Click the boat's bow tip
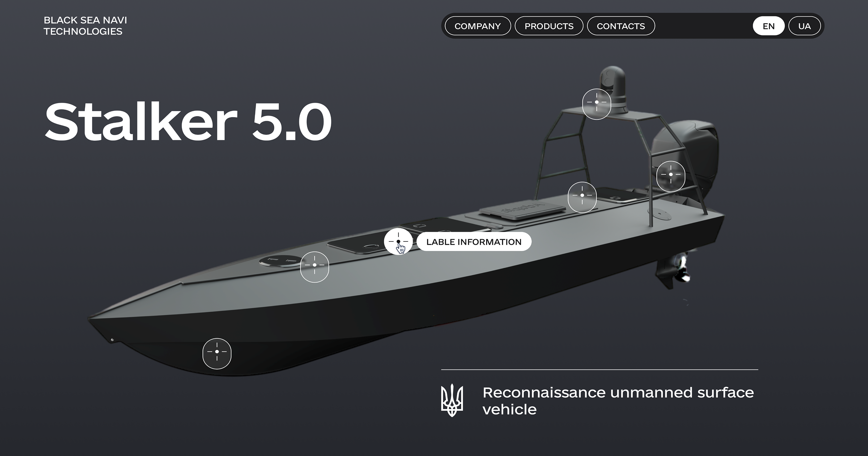The width and height of the screenshot is (868, 456). coord(93,319)
